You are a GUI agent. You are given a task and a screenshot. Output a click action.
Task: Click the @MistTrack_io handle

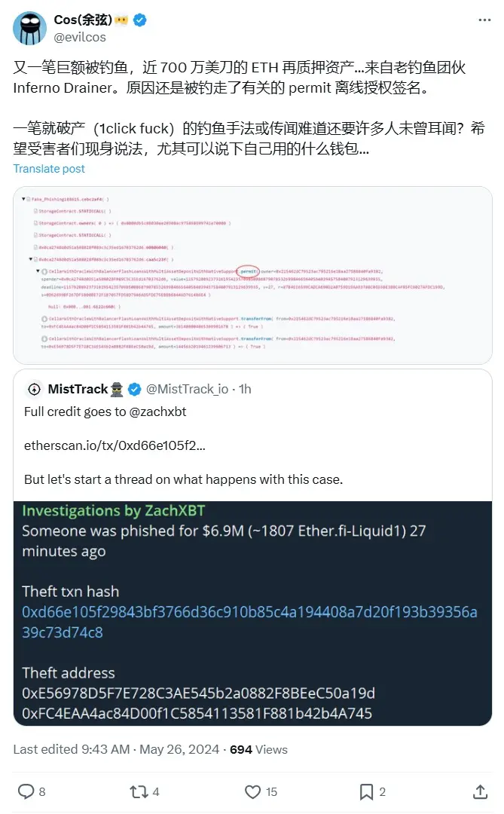coord(187,389)
